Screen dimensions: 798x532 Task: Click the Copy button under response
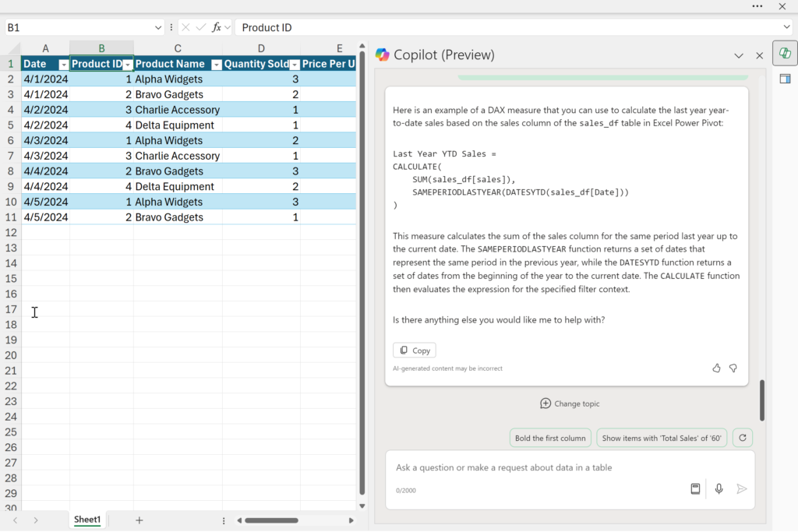point(415,351)
